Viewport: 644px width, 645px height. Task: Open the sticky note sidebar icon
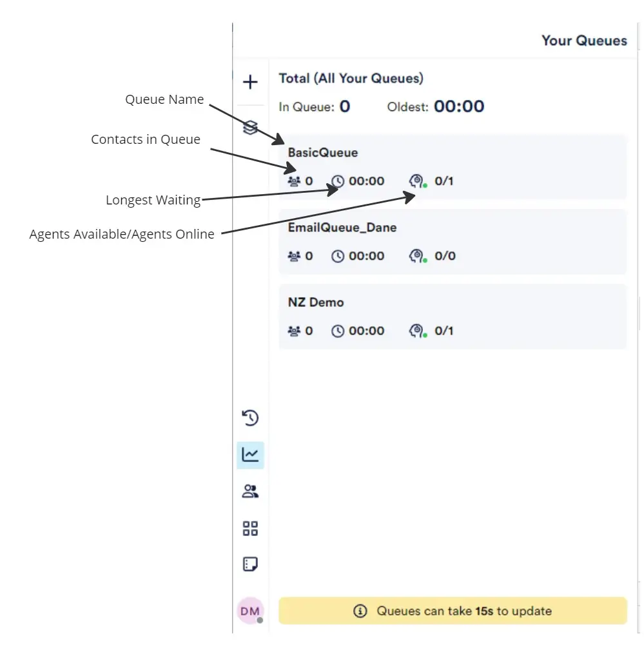tap(250, 564)
